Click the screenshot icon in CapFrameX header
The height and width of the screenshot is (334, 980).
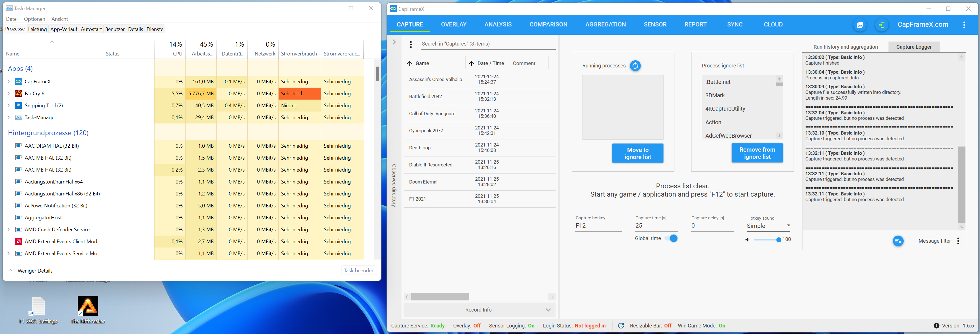click(x=860, y=25)
